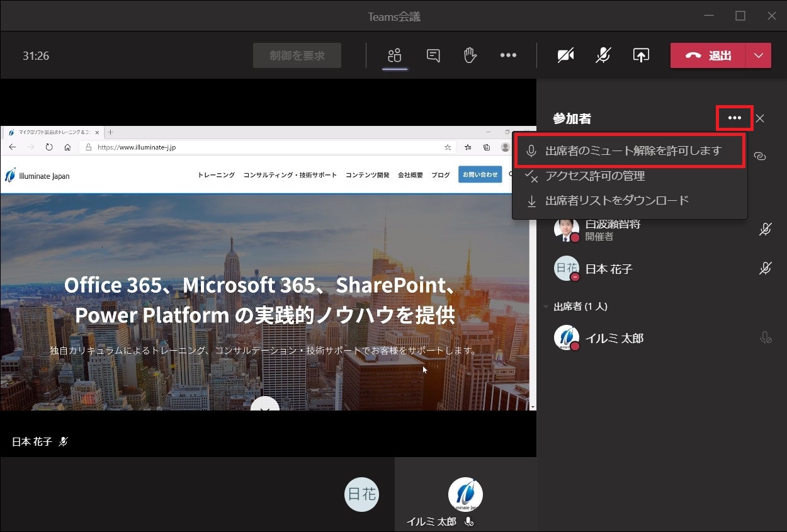The image size is (787, 532).
Task: Click the organizer's muted mic icon
Action: tap(765, 230)
